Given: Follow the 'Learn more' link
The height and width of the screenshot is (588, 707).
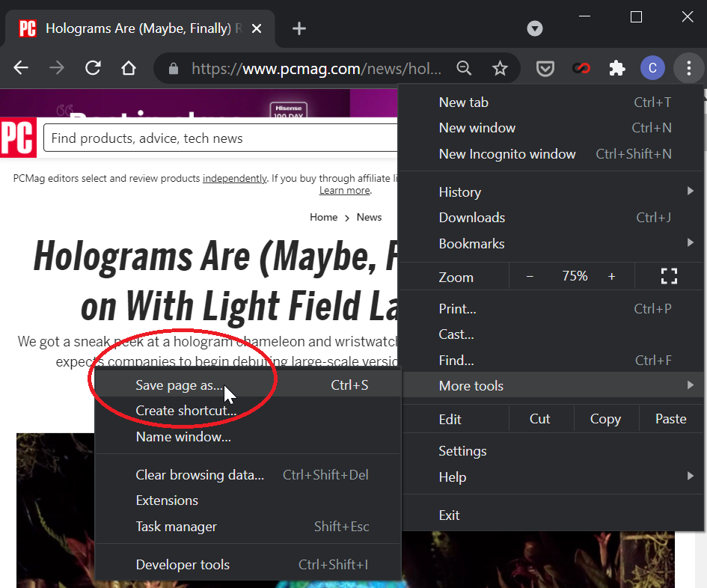Looking at the screenshot, I should (344, 190).
